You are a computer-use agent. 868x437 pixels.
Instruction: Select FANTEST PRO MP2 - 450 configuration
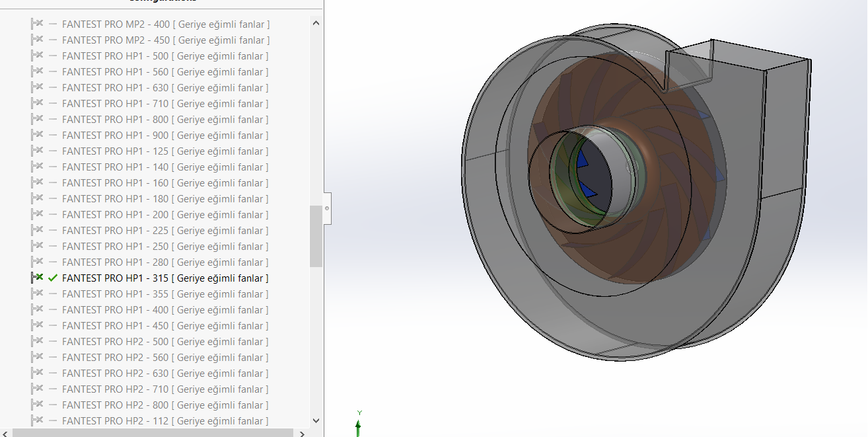[x=165, y=40]
